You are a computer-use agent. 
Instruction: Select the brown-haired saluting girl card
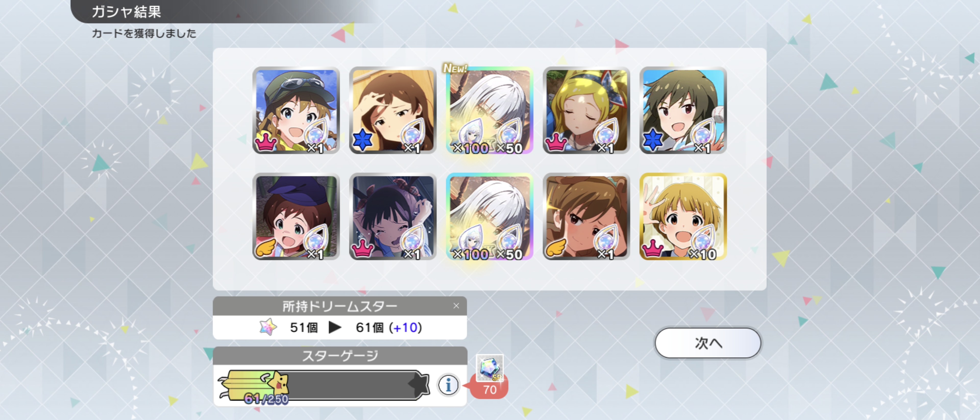(x=586, y=216)
